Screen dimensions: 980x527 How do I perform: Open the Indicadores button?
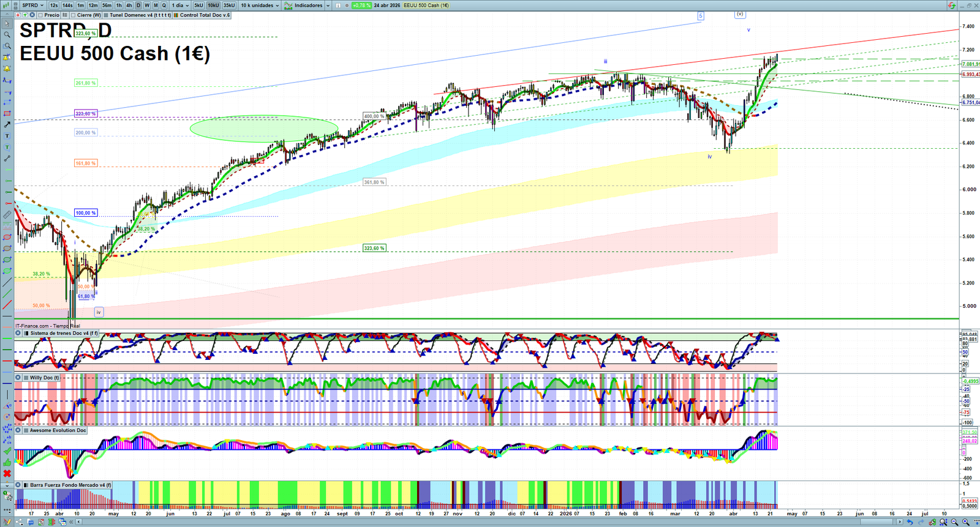pos(304,6)
